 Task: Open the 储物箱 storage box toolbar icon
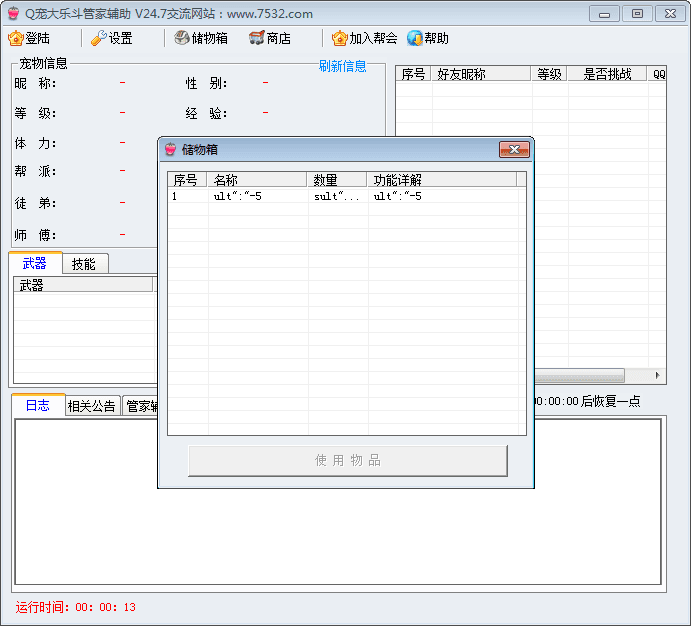point(181,38)
